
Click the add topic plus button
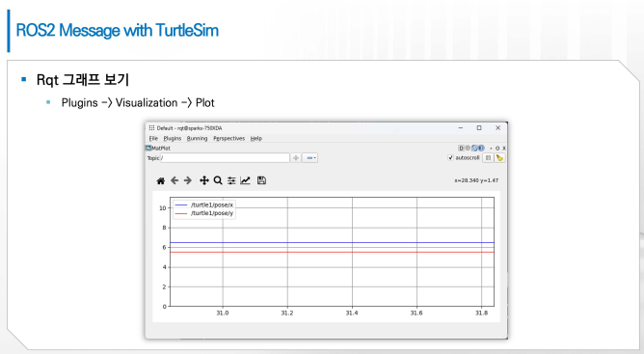pyautogui.click(x=296, y=158)
